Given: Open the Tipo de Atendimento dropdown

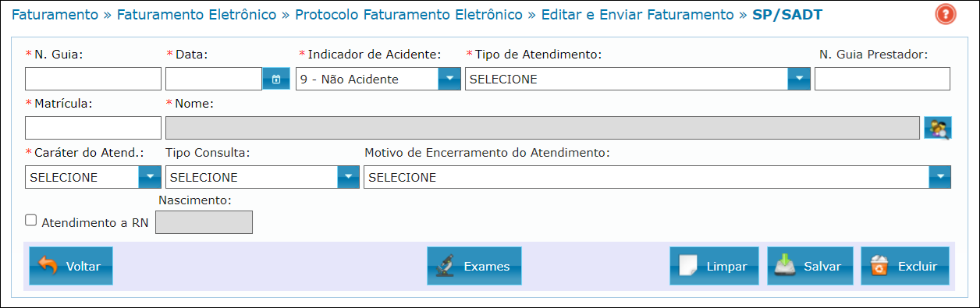Looking at the screenshot, I should click(638, 79).
